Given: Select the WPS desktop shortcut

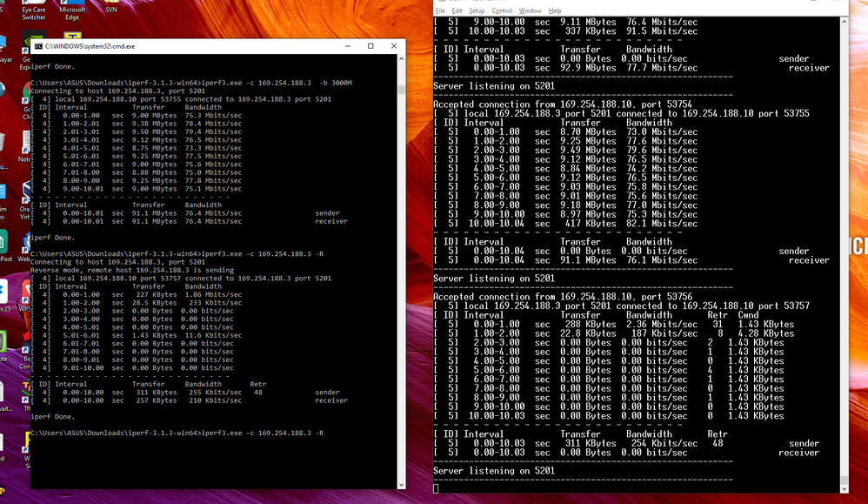Looking at the screenshot, I should (25, 296).
